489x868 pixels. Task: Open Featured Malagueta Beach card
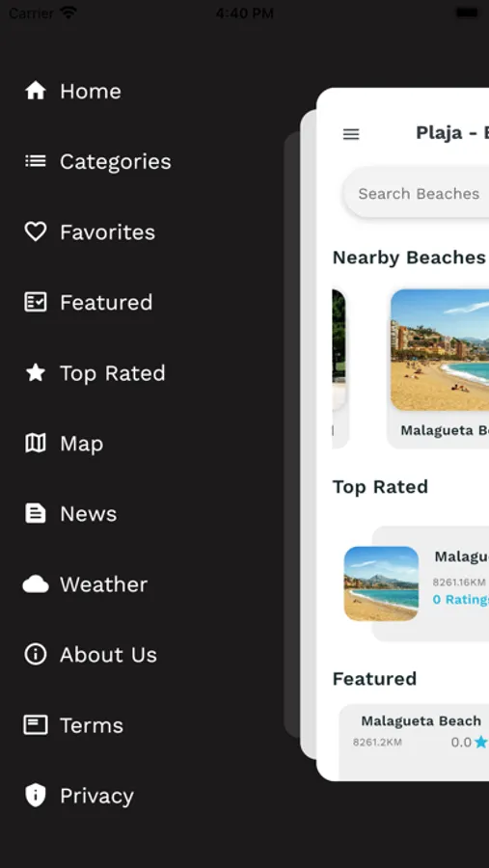pos(414,742)
